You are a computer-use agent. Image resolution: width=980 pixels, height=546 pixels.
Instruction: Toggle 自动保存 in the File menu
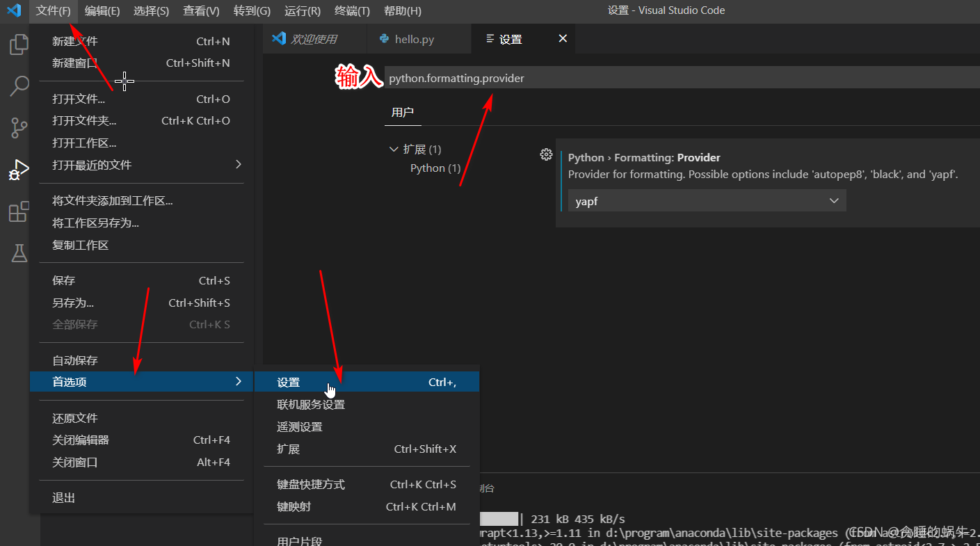tap(141, 360)
